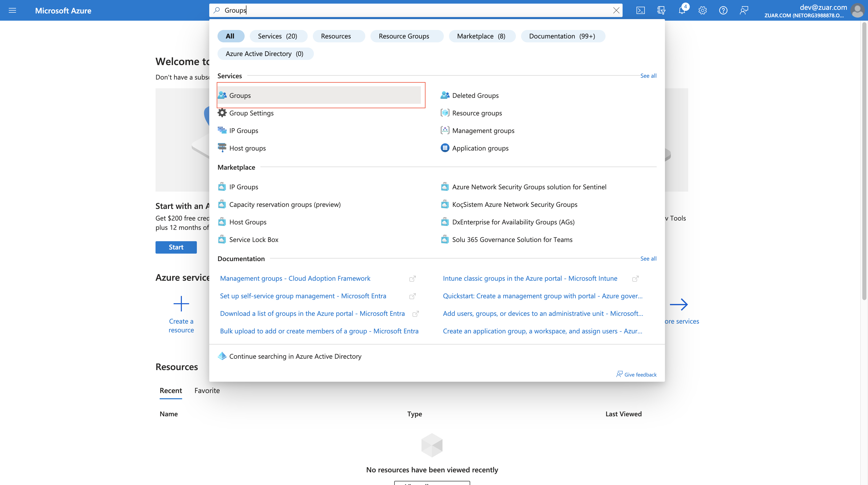
Task: Open Cloud Shell from the top bar
Action: coord(641,10)
